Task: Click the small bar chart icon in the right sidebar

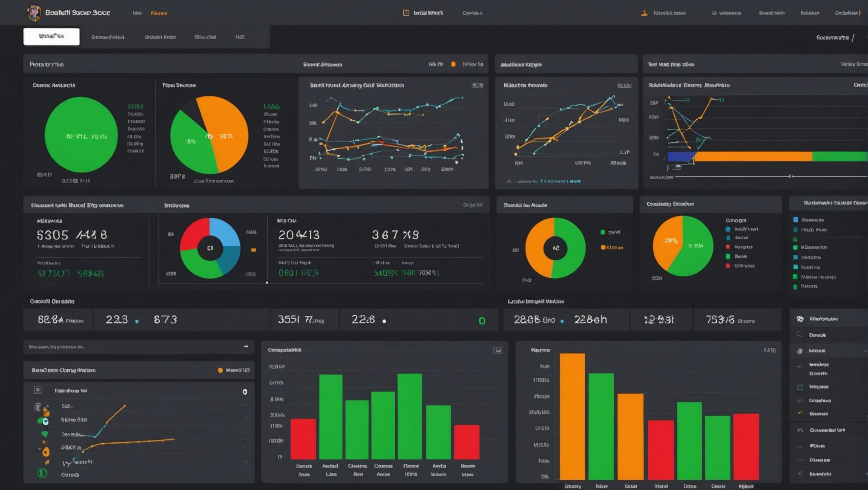Action: 800,446
